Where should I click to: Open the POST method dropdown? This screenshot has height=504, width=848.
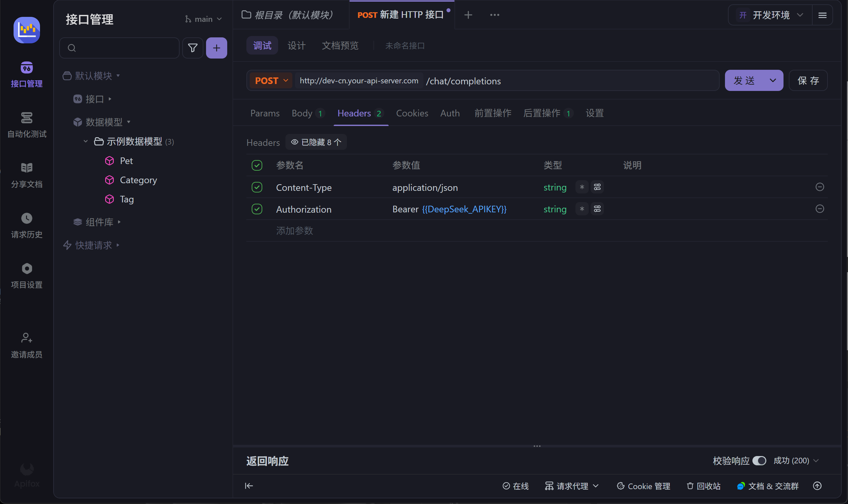[271, 80]
